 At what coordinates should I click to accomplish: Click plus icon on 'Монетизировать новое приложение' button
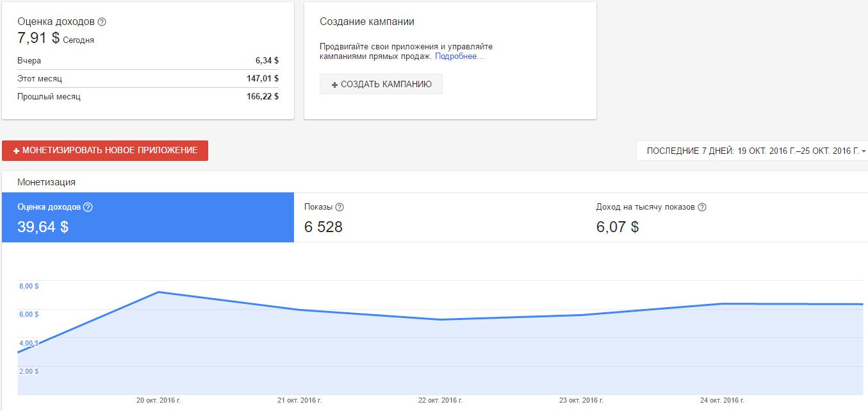(x=17, y=151)
